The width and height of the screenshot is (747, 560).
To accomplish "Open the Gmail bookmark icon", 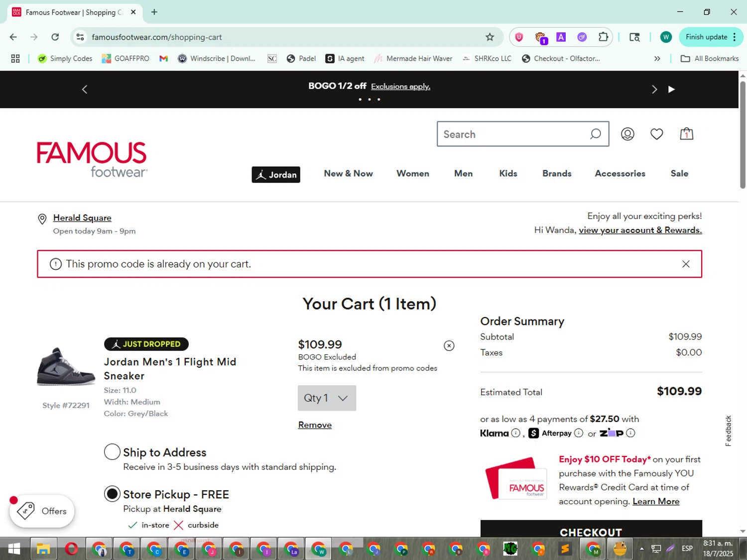I will tap(163, 59).
